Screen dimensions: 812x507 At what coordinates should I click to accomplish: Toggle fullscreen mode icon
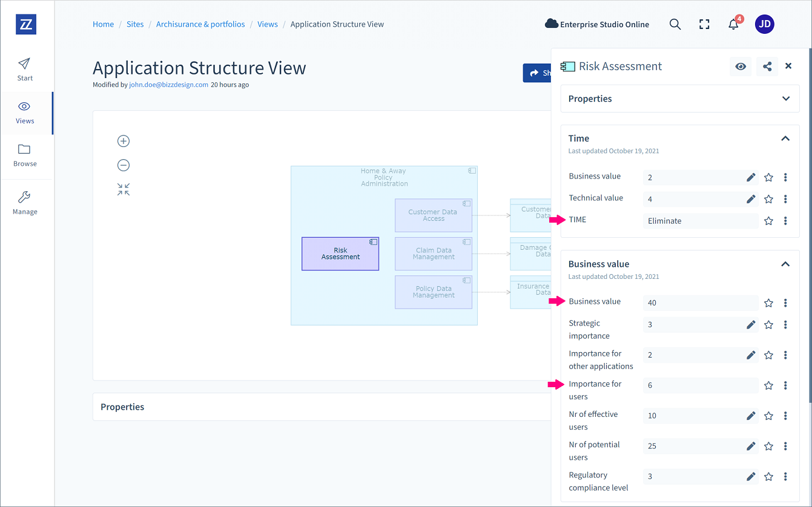[704, 24]
